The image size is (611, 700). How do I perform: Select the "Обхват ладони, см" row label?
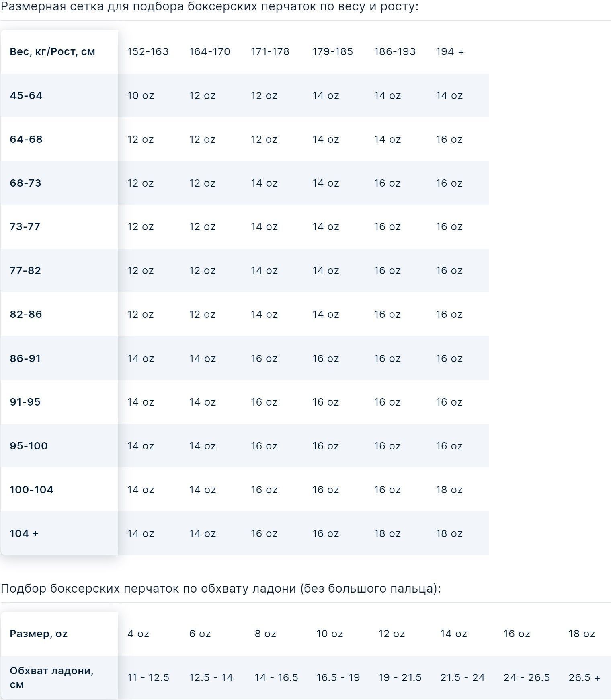pos(51,677)
